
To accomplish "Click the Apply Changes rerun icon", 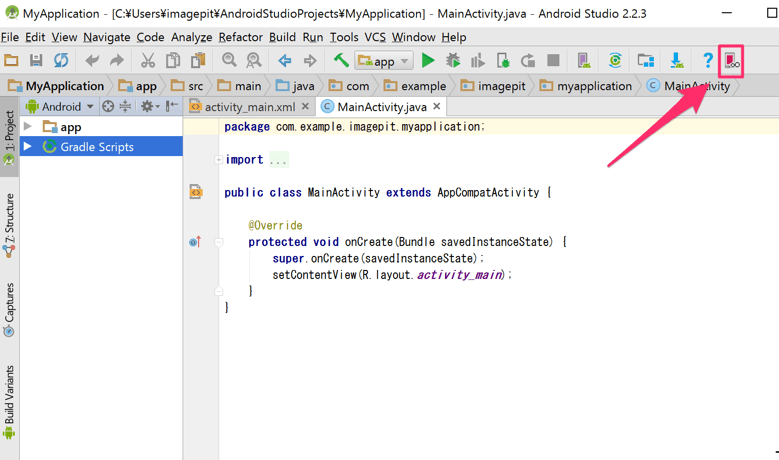I will tap(528, 61).
